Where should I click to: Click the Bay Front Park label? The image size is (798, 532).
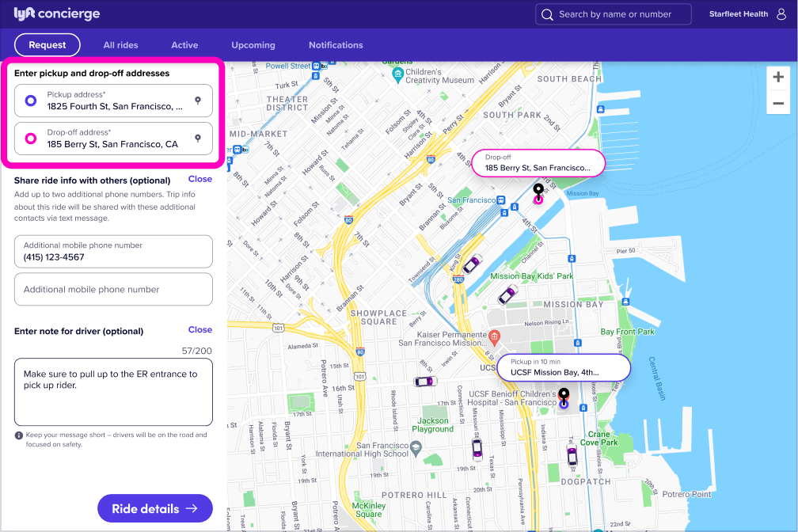pyautogui.click(x=627, y=332)
